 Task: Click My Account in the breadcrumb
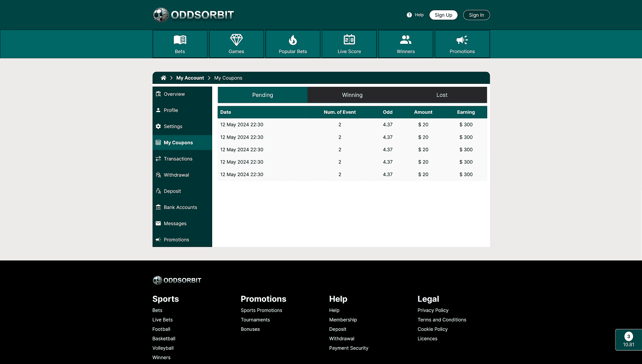click(190, 78)
